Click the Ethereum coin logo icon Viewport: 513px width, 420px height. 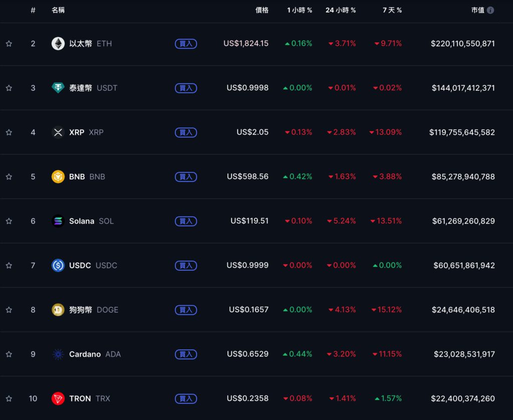click(58, 44)
